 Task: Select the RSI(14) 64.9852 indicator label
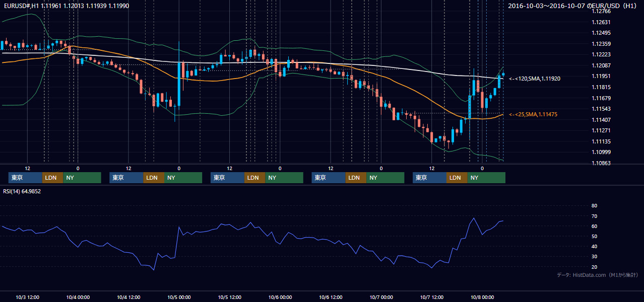(x=22, y=191)
